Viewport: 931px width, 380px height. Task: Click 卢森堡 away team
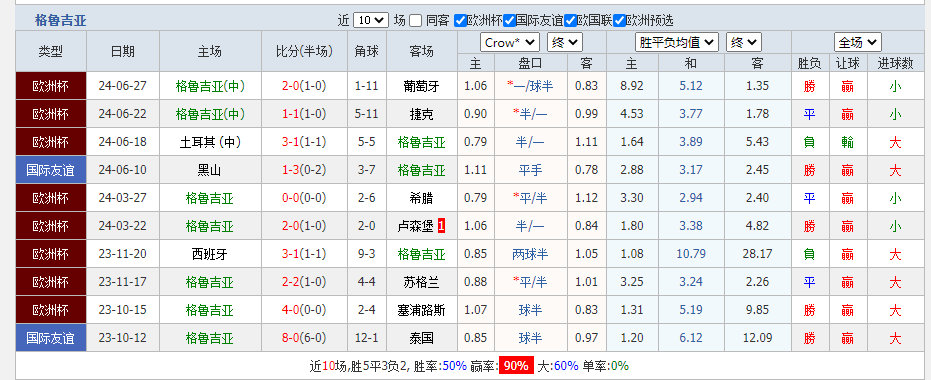pyautogui.click(x=415, y=226)
